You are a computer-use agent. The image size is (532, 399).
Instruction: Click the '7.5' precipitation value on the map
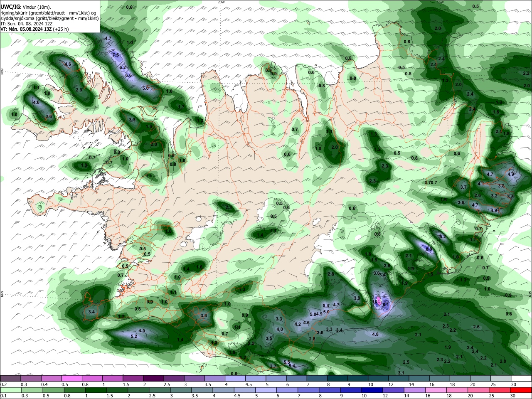point(116,55)
